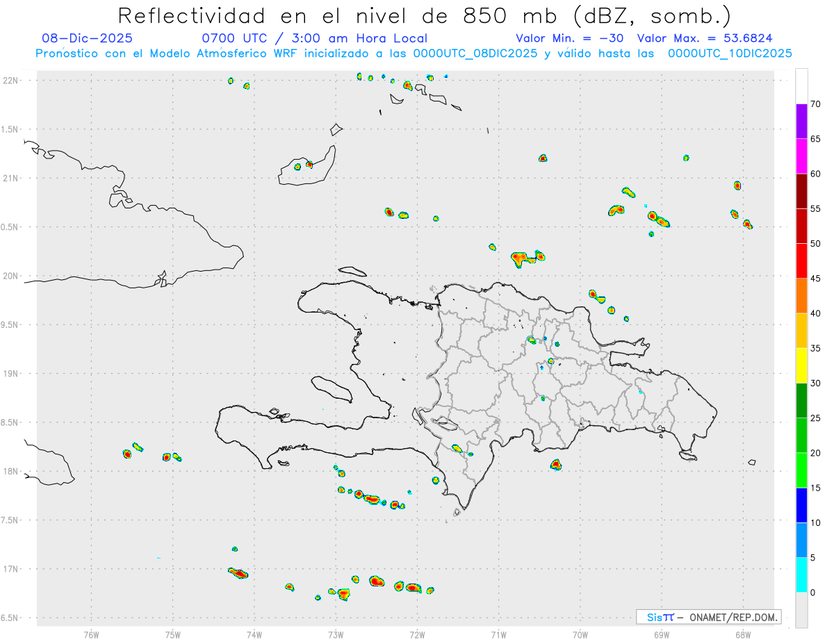The width and height of the screenshot is (834, 644).
Task: Pick the dark blue 10–15 dBZ colorbar segment
Action: click(x=801, y=505)
